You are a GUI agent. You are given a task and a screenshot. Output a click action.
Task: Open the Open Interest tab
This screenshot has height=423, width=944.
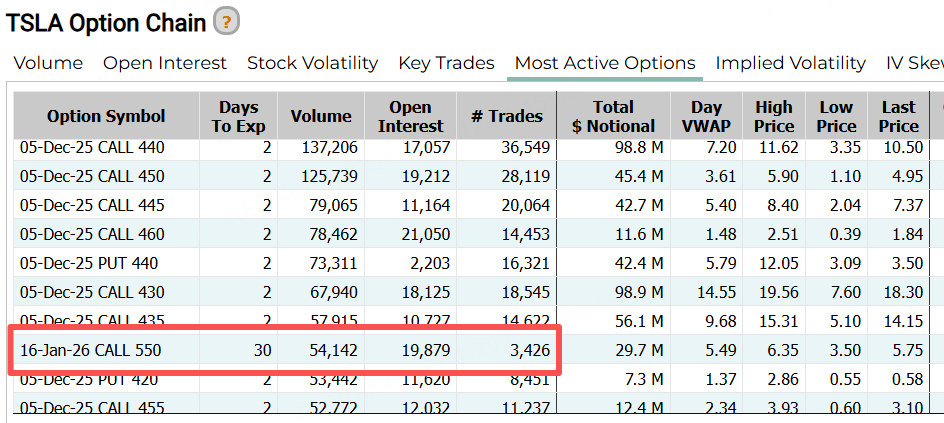[165, 63]
